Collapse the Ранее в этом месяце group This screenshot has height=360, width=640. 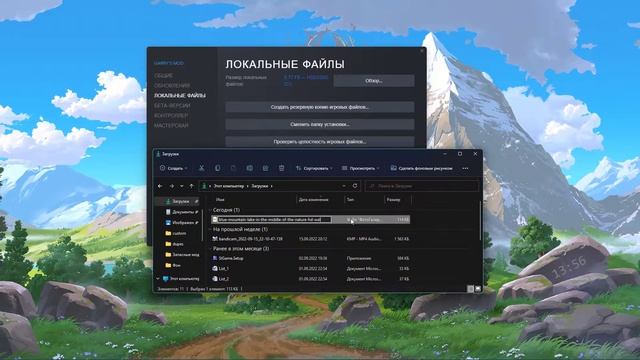pyautogui.click(x=210, y=249)
